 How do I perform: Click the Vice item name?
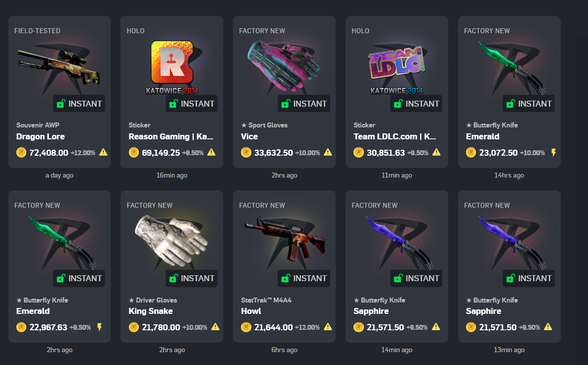point(249,136)
